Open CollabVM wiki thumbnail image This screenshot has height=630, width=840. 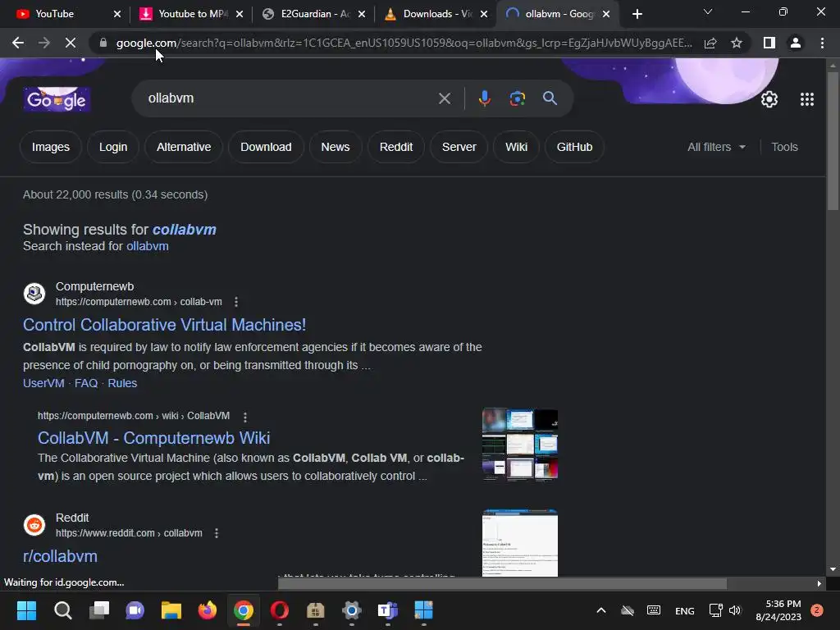[x=519, y=445]
